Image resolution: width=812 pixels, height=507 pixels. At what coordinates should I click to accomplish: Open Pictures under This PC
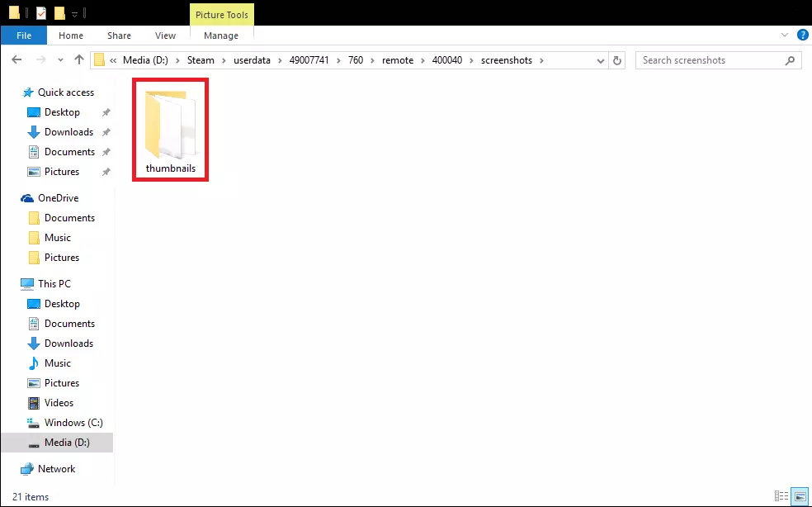pos(62,382)
